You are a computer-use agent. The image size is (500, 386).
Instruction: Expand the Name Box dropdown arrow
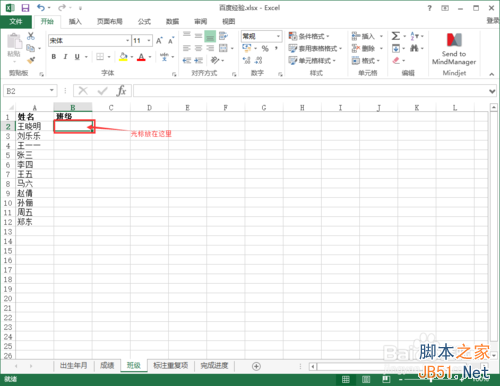click(52, 91)
